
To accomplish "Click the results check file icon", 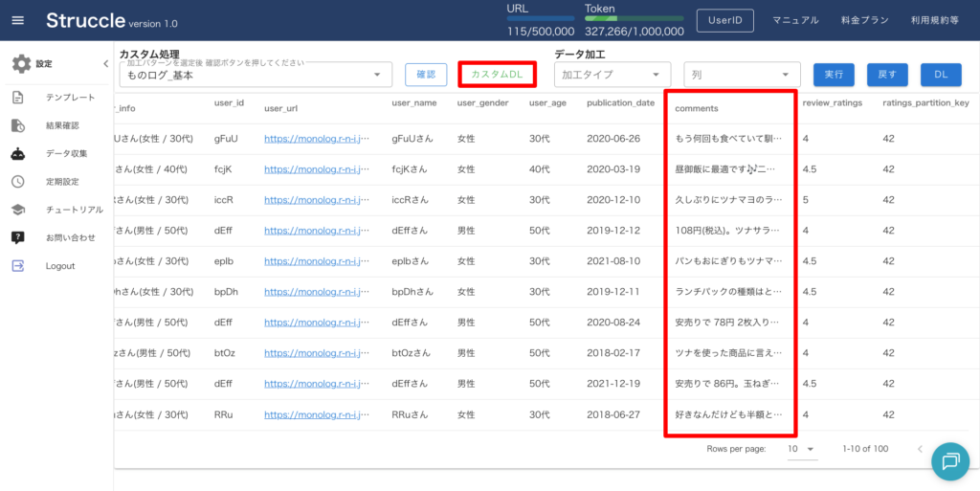I will (x=17, y=125).
